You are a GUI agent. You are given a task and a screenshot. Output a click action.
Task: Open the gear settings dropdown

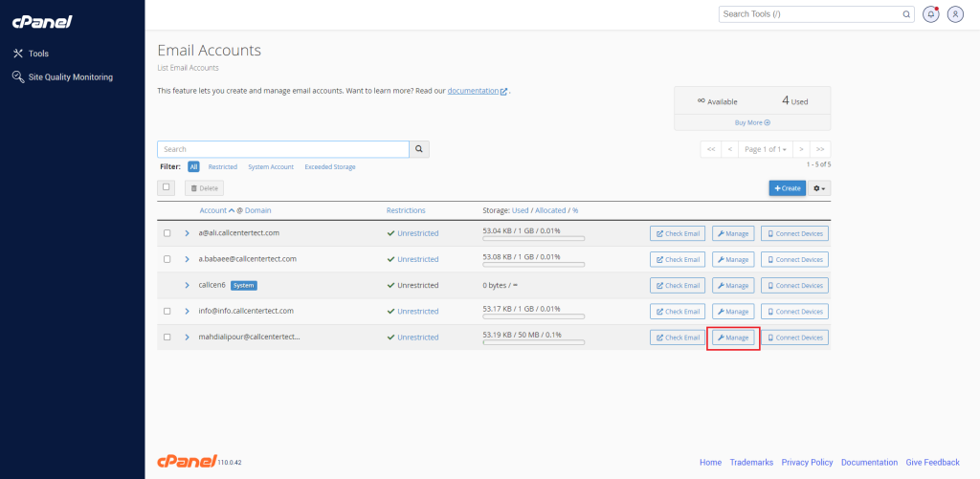click(820, 188)
